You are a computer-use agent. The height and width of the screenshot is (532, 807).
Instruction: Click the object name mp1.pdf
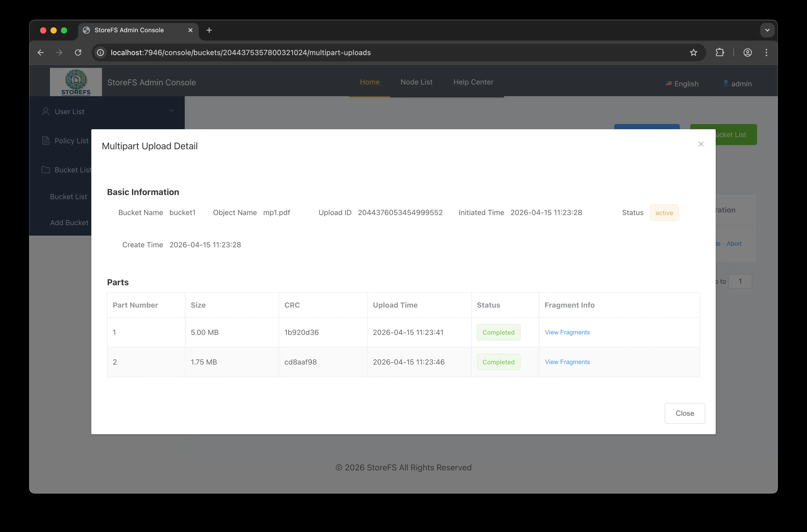pos(277,212)
